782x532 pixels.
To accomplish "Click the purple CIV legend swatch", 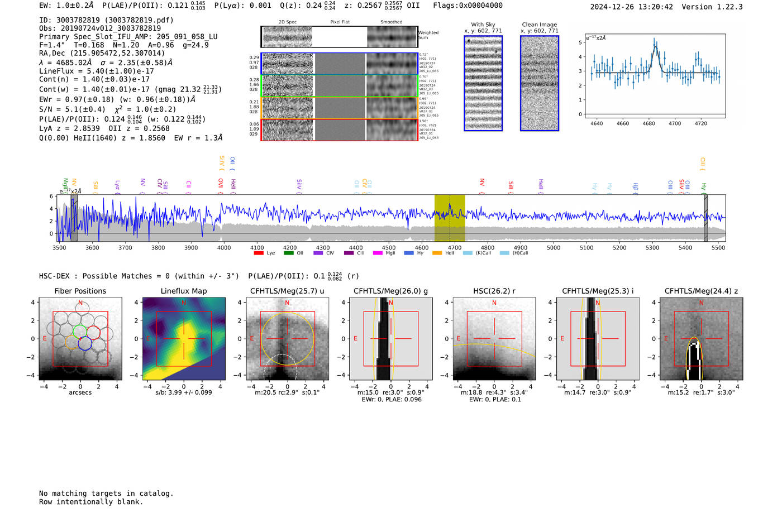I will point(318,253).
